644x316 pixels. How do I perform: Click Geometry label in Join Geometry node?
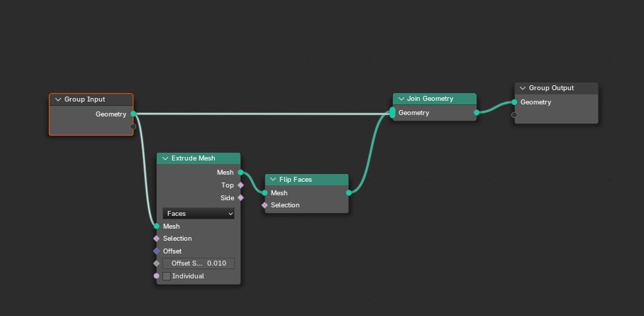pos(413,113)
